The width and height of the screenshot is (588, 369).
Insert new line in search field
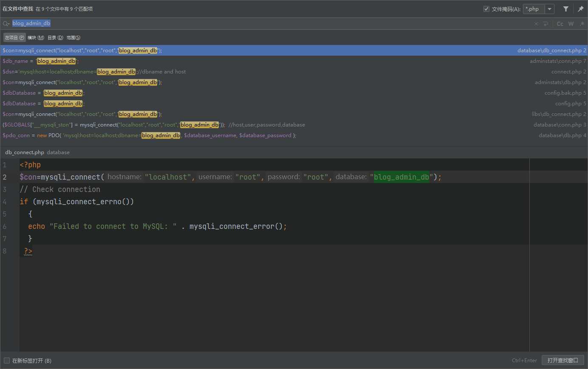click(546, 24)
